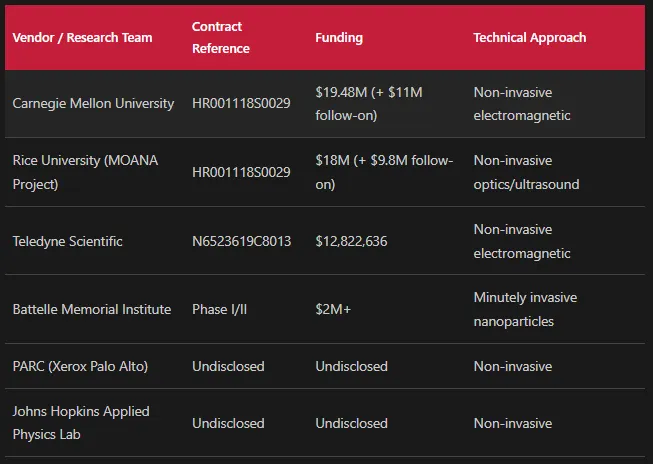The width and height of the screenshot is (653, 464).
Task: Click HR001118S0029 in the Carnegie Mellon row
Action: click(241, 103)
